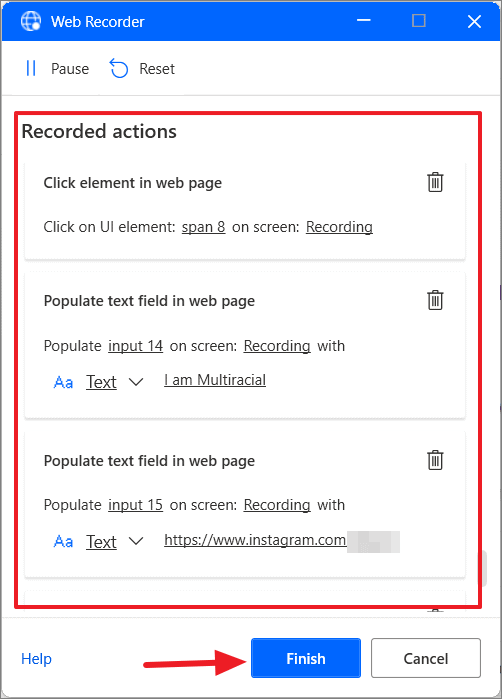This screenshot has width=502, height=699.
Task: Edit the instagram.com URL text value
Action: pos(255,540)
